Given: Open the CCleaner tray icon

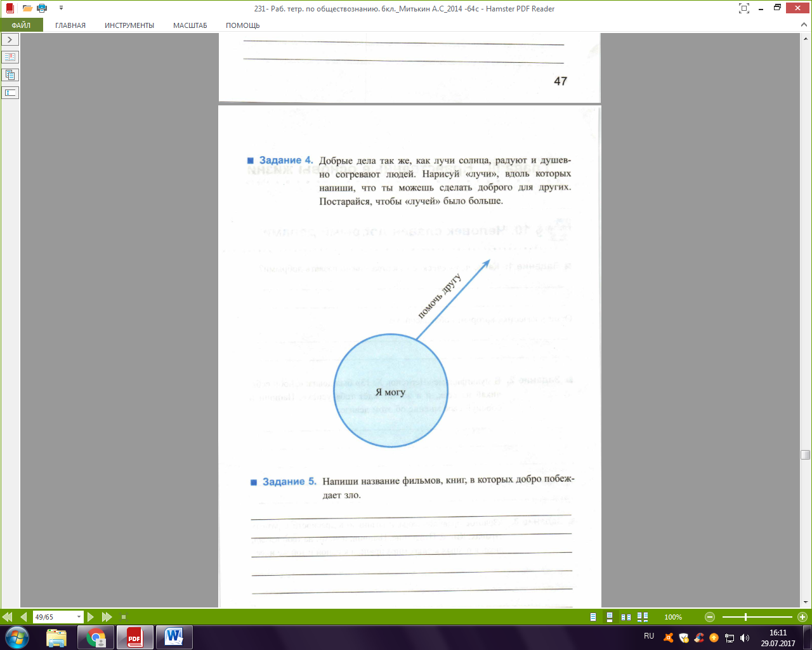Looking at the screenshot, I should pos(699,638).
